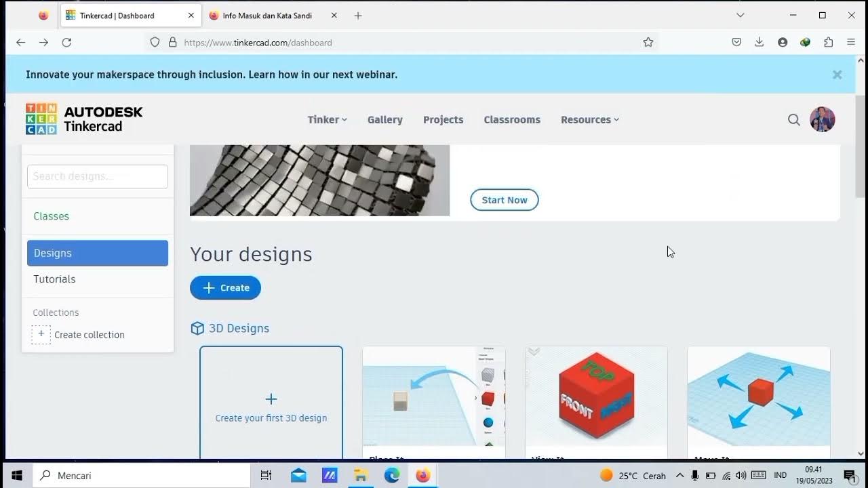The image size is (868, 488).
Task: Click the tracking protection shield icon
Action: click(155, 42)
